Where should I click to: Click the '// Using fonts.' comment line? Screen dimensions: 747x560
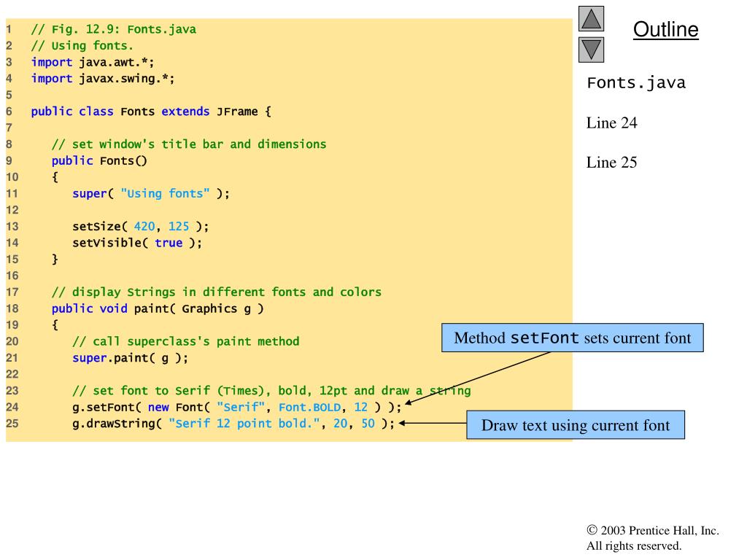(82, 46)
